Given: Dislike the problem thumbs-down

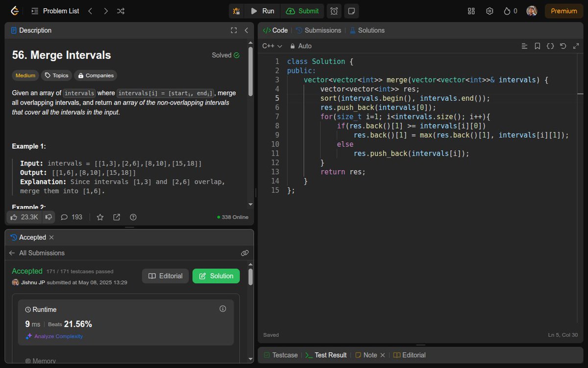Looking at the screenshot, I should tap(49, 217).
